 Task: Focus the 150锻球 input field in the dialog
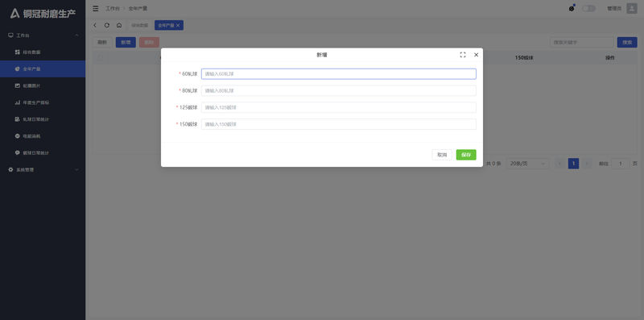coord(338,124)
